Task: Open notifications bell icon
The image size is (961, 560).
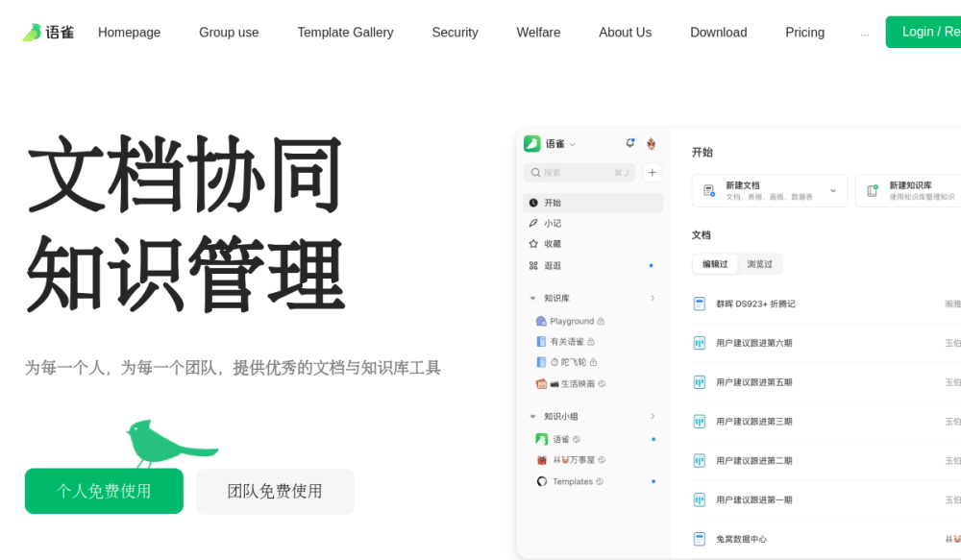Action: click(x=629, y=143)
